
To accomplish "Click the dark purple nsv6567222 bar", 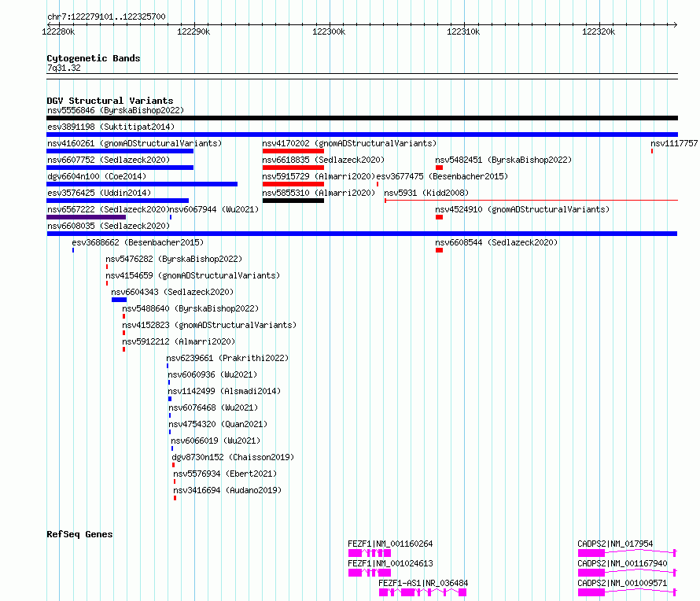I will click(x=87, y=217).
